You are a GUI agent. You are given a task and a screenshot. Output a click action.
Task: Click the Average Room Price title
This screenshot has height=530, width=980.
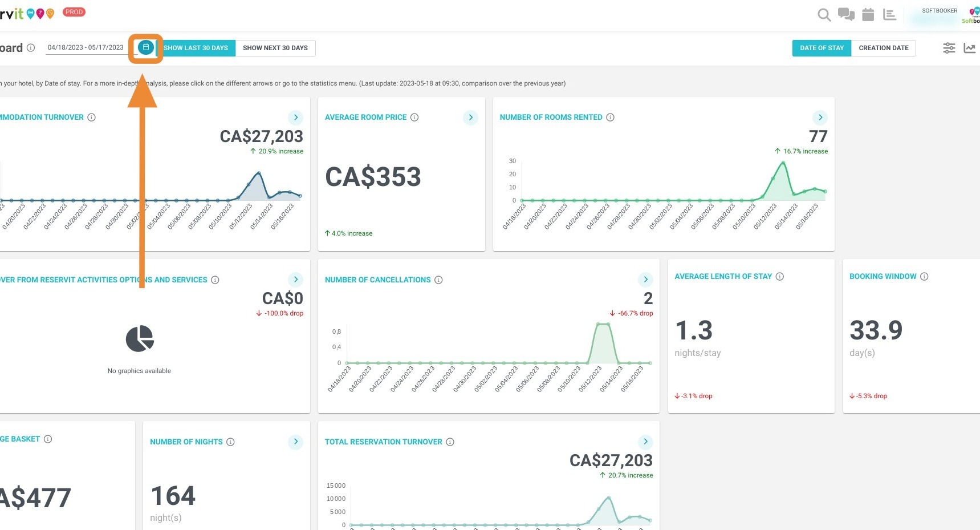click(x=366, y=117)
